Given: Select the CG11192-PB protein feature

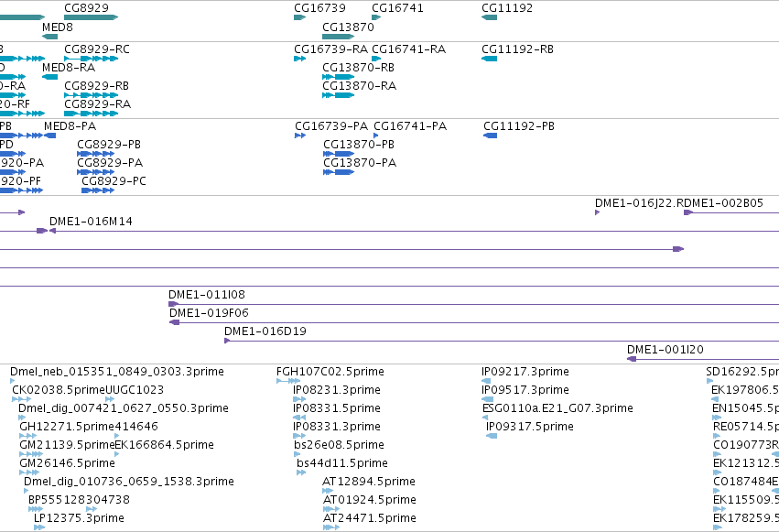Looking at the screenshot, I should click(491, 136).
